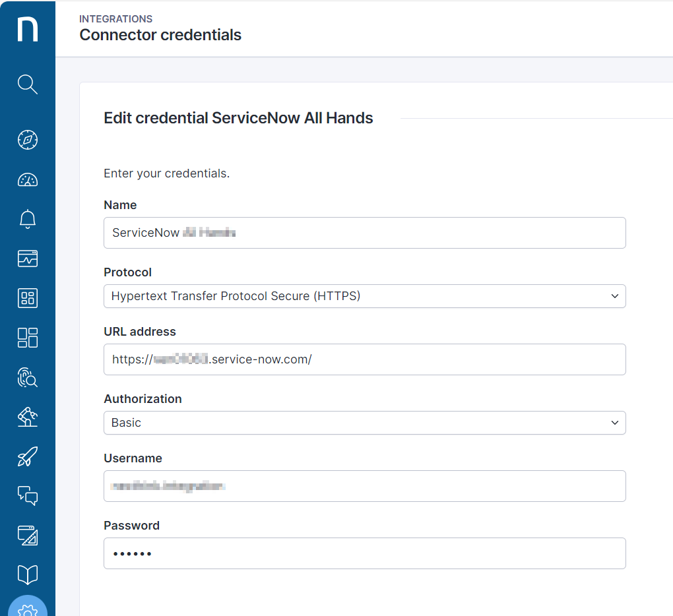This screenshot has width=673, height=616.
Task: Click the Netreo logo icon
Action: [x=28, y=30]
